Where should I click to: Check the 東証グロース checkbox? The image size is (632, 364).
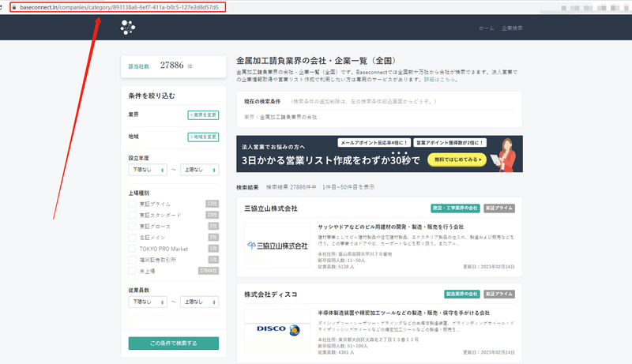pos(132,227)
